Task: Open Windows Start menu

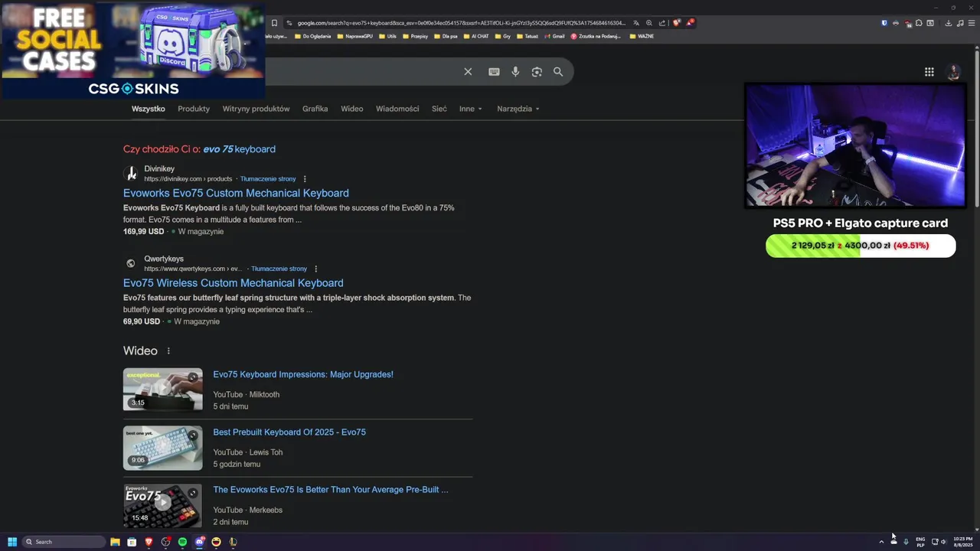Action: (x=12, y=542)
